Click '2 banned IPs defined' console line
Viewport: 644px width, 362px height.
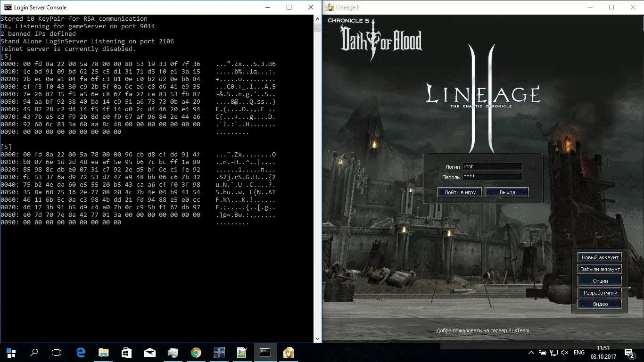point(38,33)
